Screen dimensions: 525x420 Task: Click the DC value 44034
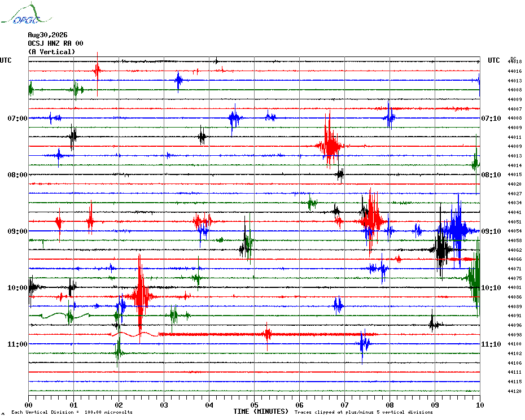click(515, 203)
